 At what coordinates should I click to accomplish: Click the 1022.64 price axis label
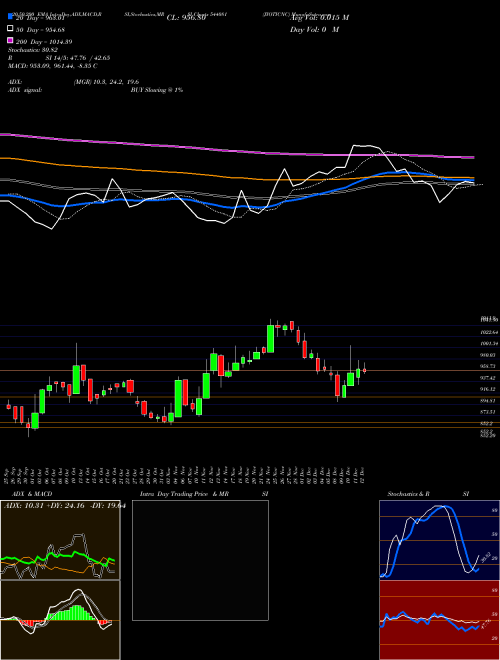pyautogui.click(x=489, y=333)
